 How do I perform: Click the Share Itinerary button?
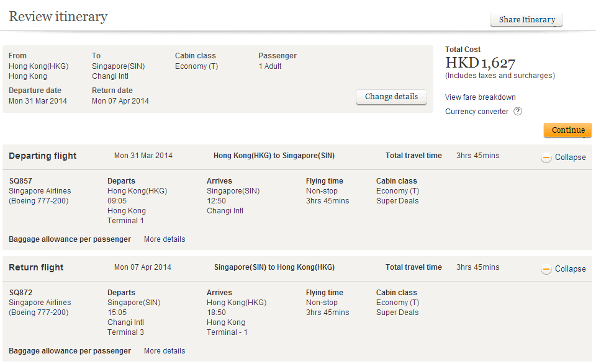tap(526, 20)
